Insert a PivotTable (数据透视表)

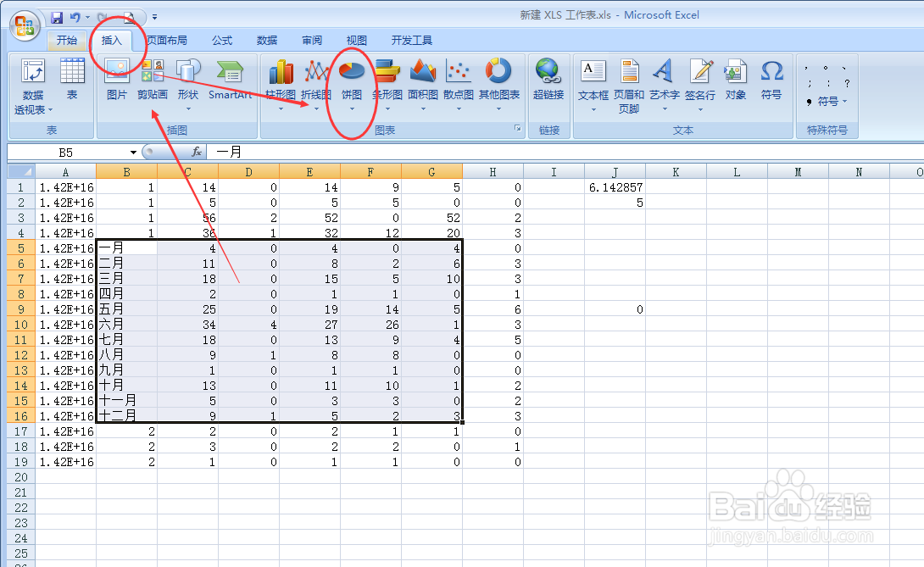33,86
